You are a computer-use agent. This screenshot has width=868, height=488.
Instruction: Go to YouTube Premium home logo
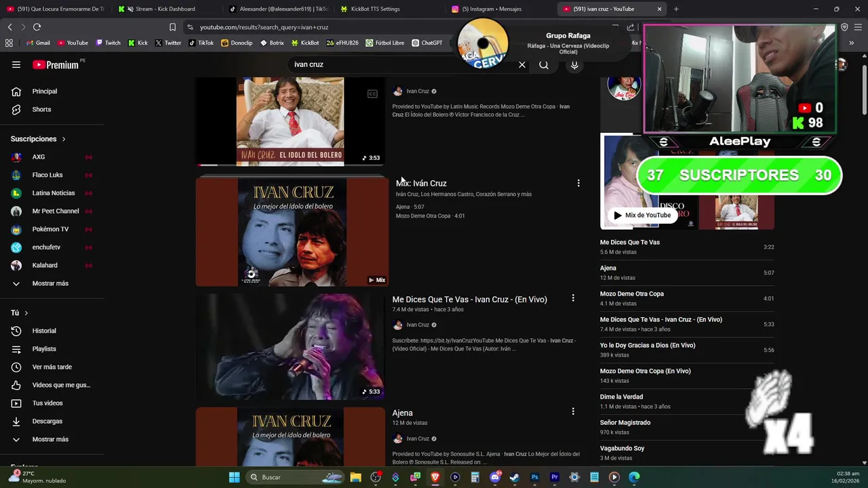point(56,64)
